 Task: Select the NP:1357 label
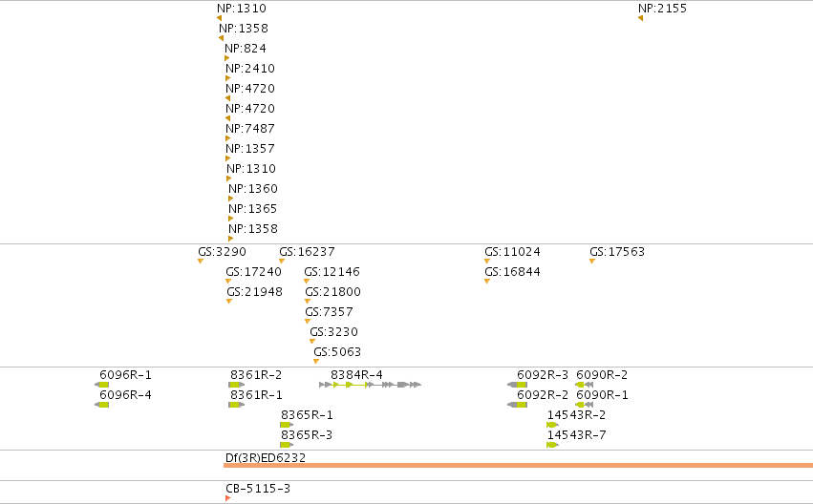[x=250, y=149]
